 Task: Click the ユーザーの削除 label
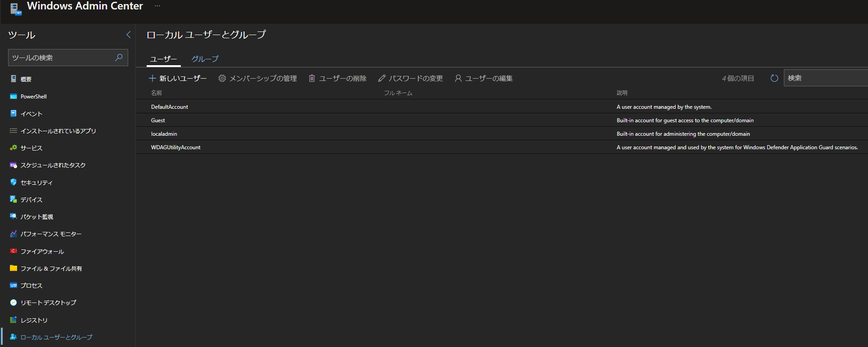pyautogui.click(x=343, y=78)
